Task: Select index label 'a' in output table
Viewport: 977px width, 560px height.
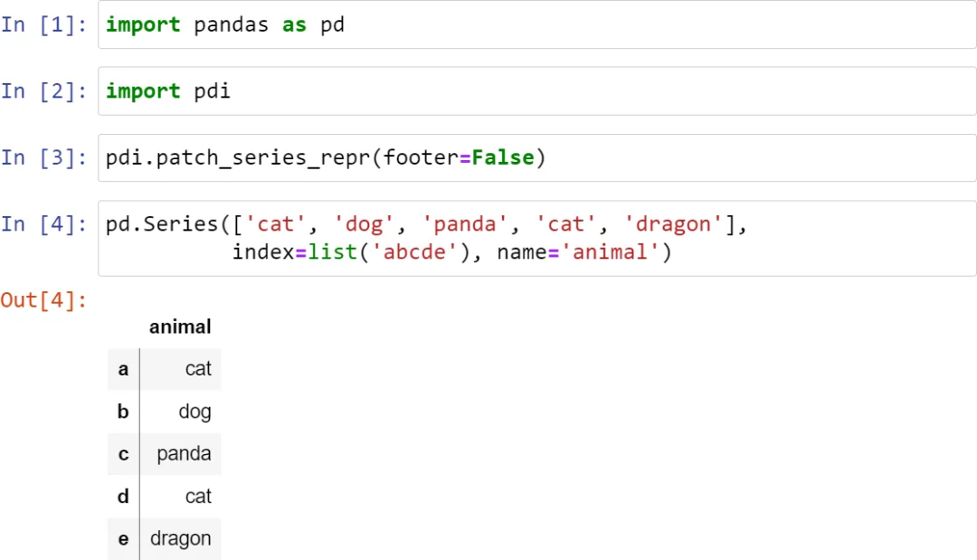Action: [123, 369]
